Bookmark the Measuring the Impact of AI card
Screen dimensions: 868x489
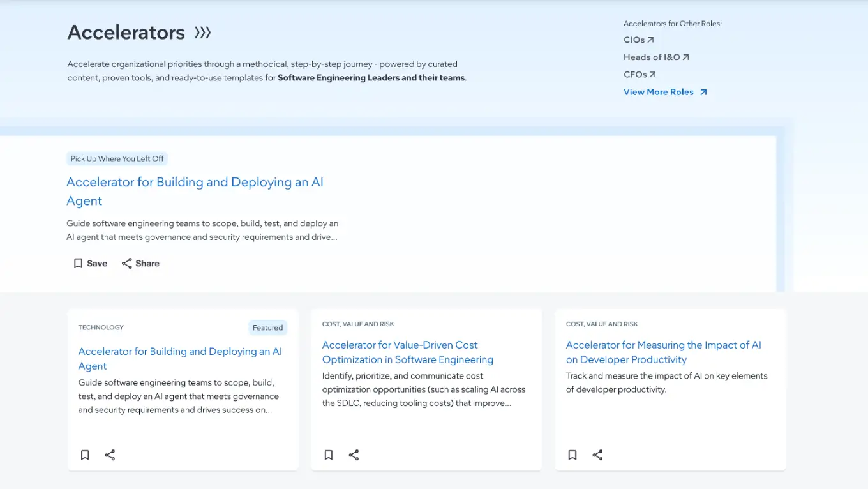(x=572, y=455)
